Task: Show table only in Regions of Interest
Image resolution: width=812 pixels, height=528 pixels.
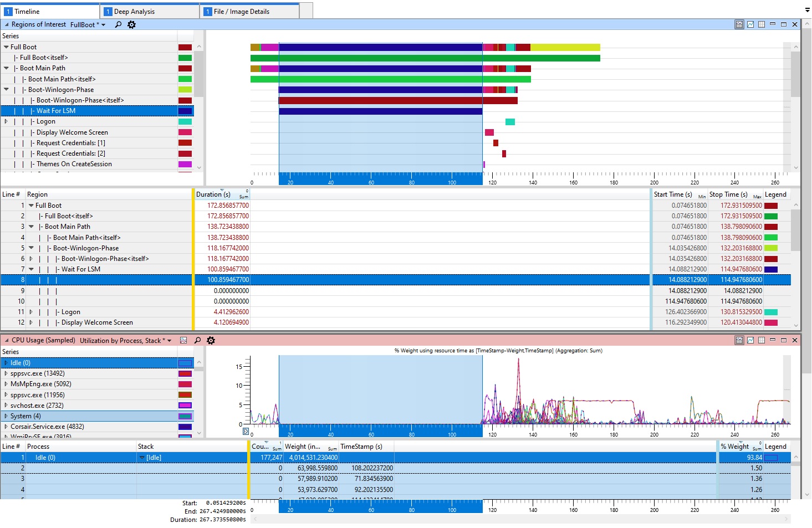Action: click(x=762, y=24)
